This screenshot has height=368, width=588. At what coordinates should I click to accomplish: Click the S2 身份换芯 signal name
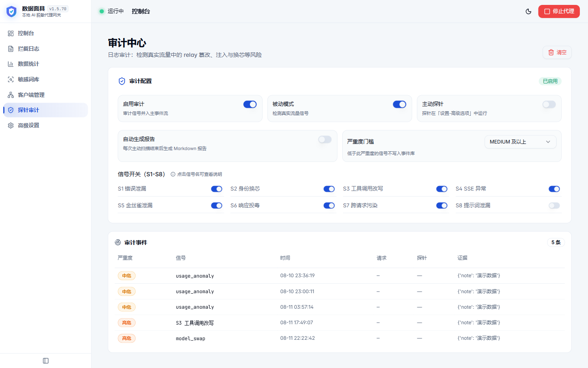(245, 189)
